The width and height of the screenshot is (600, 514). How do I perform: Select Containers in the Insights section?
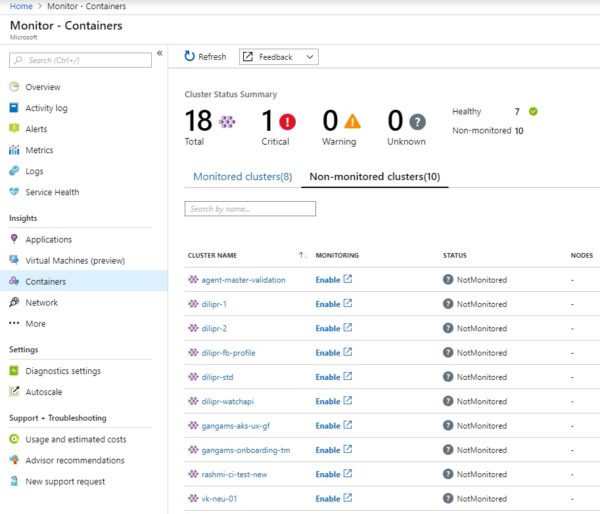coord(83,281)
